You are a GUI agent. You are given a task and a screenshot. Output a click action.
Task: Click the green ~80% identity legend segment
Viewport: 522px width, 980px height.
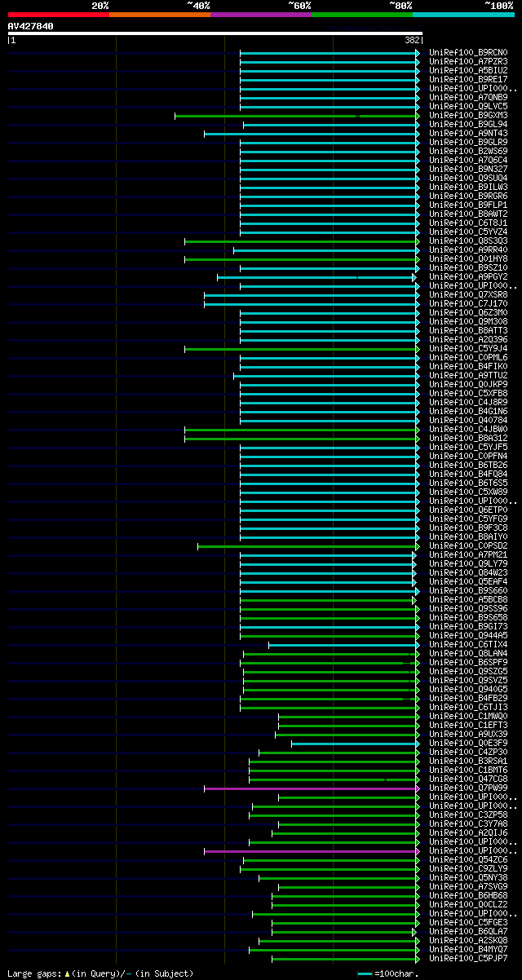pyautogui.click(x=362, y=14)
